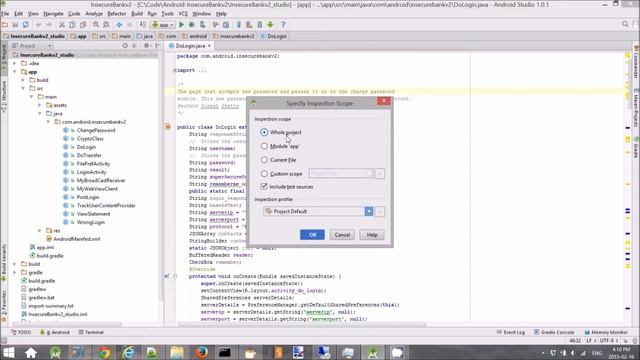Click the scroll from source target icon

click(125, 46)
